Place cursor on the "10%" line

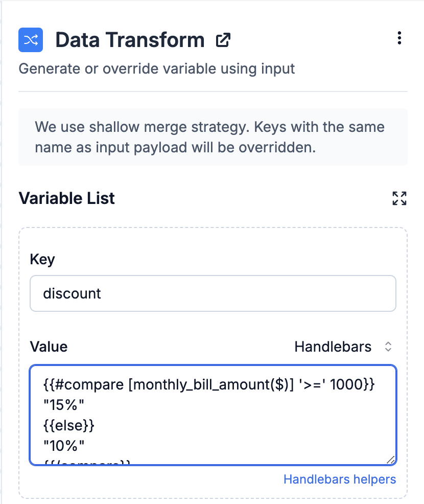point(63,446)
